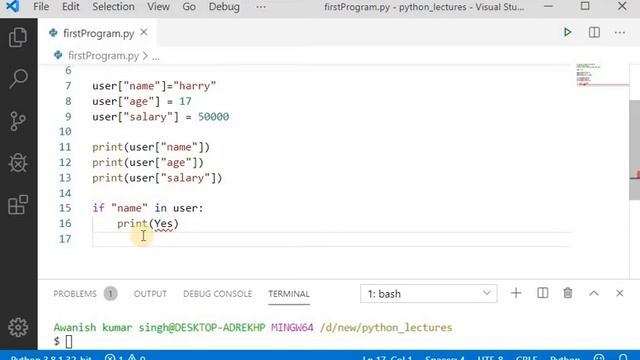Open the Explorer view in the activity bar

pyautogui.click(x=18, y=37)
